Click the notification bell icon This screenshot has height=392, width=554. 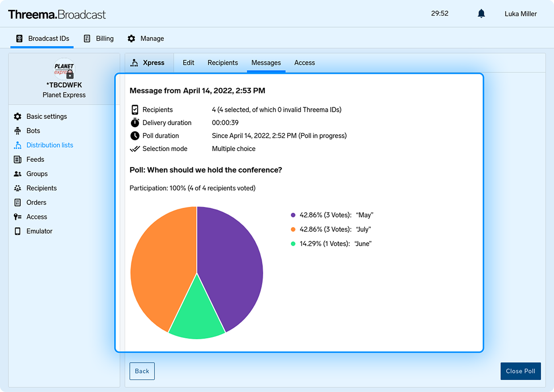(x=481, y=14)
